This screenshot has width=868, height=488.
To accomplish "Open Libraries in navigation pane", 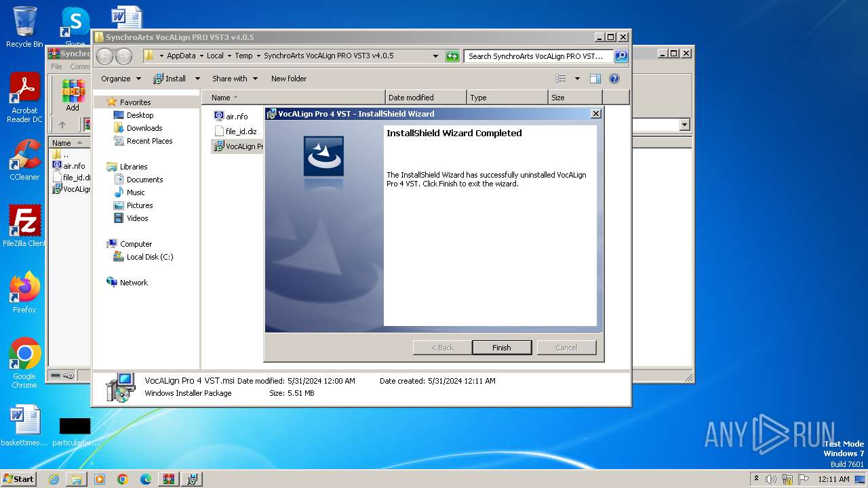I will coord(134,167).
